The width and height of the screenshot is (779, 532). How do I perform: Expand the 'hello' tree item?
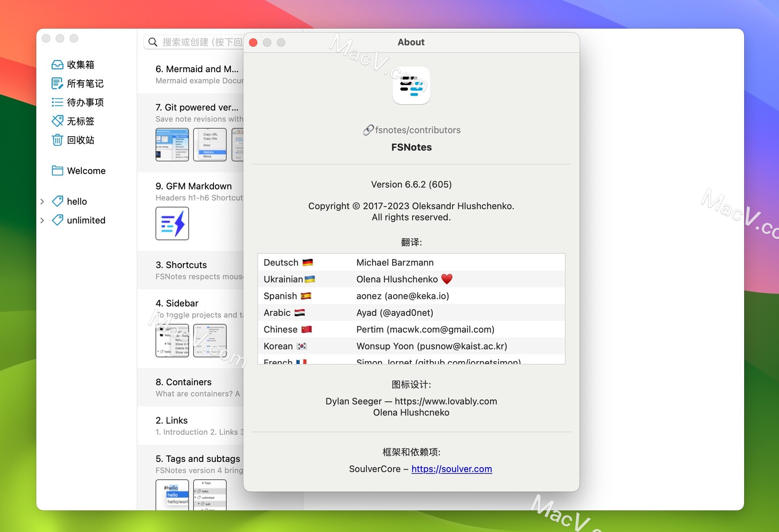[44, 201]
